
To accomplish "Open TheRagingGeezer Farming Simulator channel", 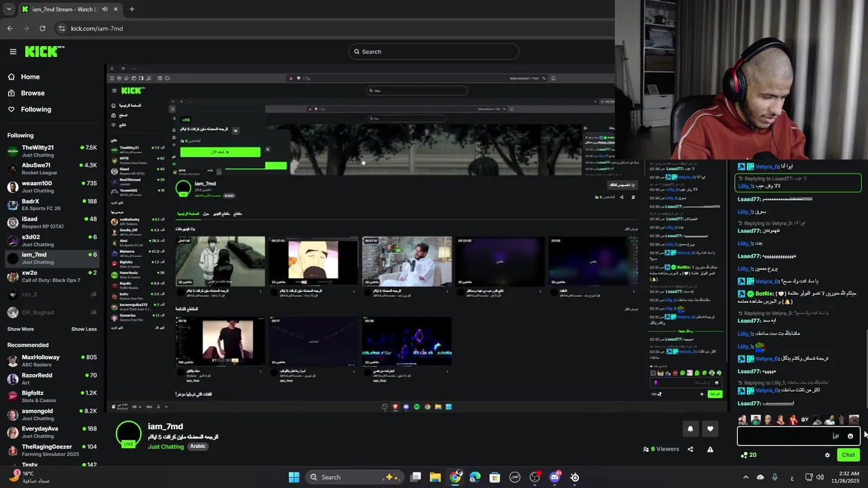I will (x=51, y=450).
